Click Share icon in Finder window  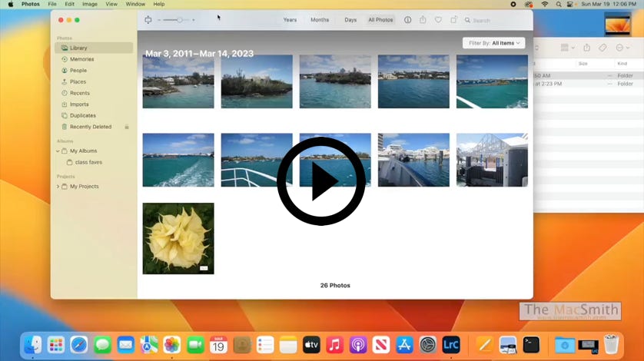coord(586,48)
